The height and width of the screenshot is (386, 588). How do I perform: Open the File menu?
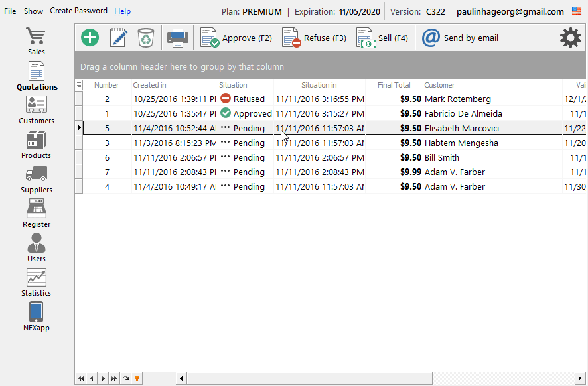[10, 11]
